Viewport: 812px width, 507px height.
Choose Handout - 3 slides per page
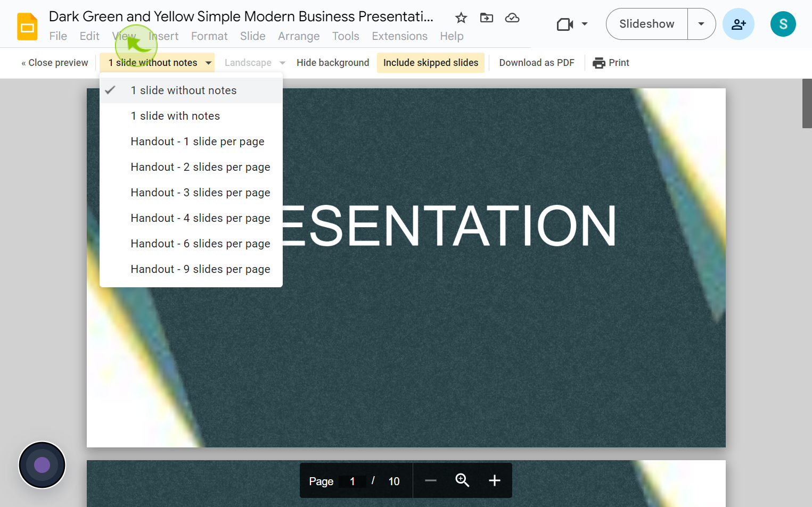(191, 193)
